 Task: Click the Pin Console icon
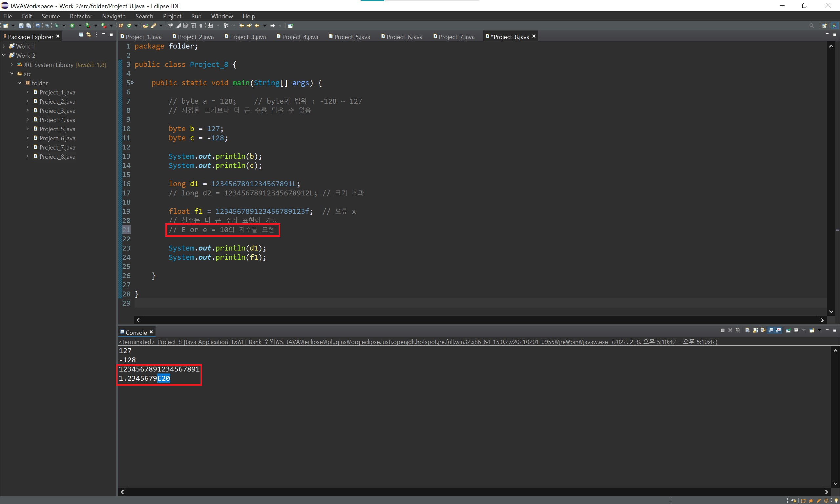click(x=788, y=330)
